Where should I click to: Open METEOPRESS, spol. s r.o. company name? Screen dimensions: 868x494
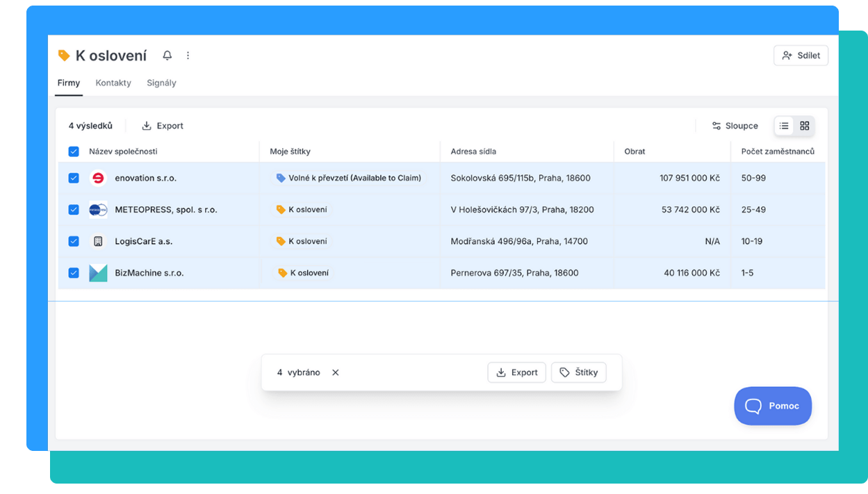coord(166,210)
